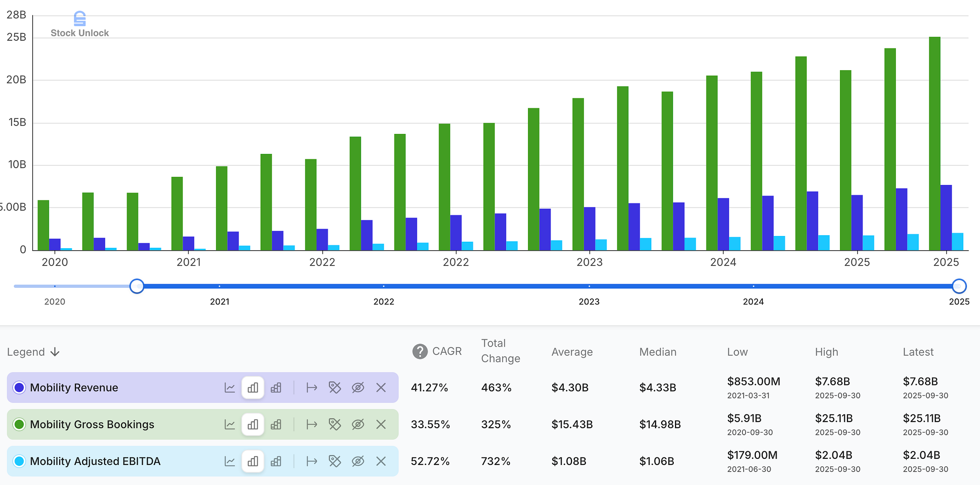Hide the Mobility Adjusted EBITDA series
Screen dimensions: 980x485
[358, 461]
